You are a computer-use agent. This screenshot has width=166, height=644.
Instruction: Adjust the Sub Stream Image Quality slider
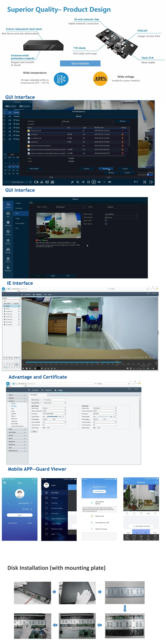coord(103,417)
